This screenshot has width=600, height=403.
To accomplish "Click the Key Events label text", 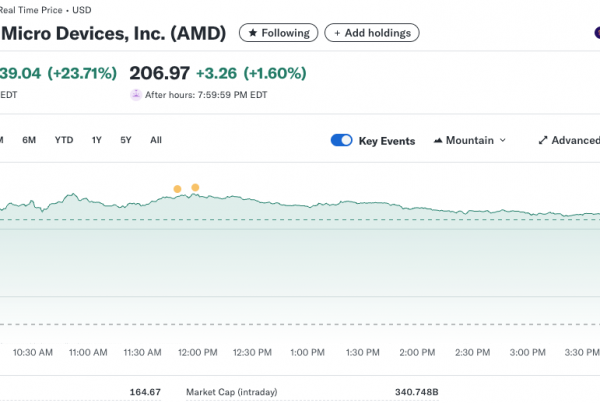I will (387, 141).
